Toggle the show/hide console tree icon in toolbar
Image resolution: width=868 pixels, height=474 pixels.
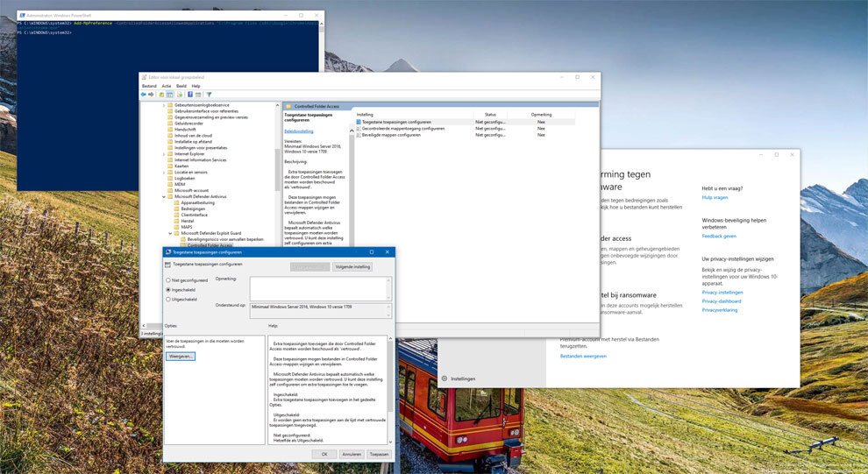pyautogui.click(x=170, y=95)
